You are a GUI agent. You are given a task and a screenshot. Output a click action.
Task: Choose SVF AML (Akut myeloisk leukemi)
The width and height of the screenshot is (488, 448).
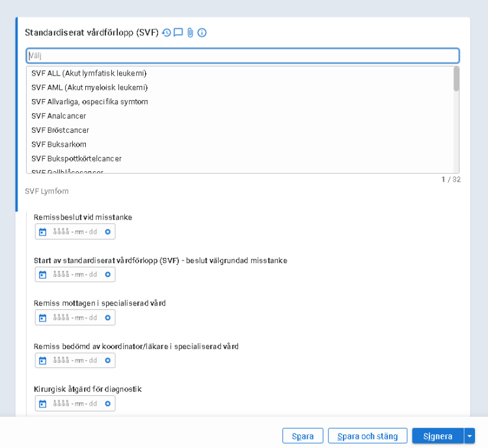click(x=90, y=87)
